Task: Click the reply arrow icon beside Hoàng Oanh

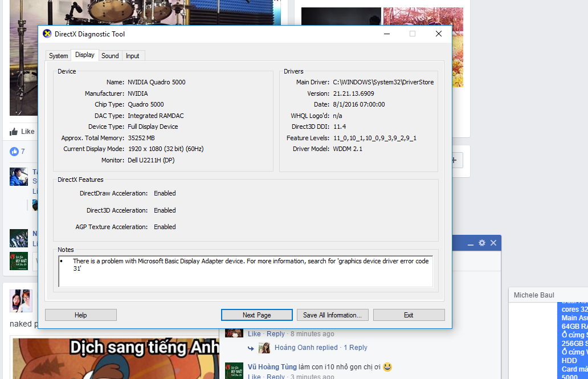Action: (x=251, y=348)
